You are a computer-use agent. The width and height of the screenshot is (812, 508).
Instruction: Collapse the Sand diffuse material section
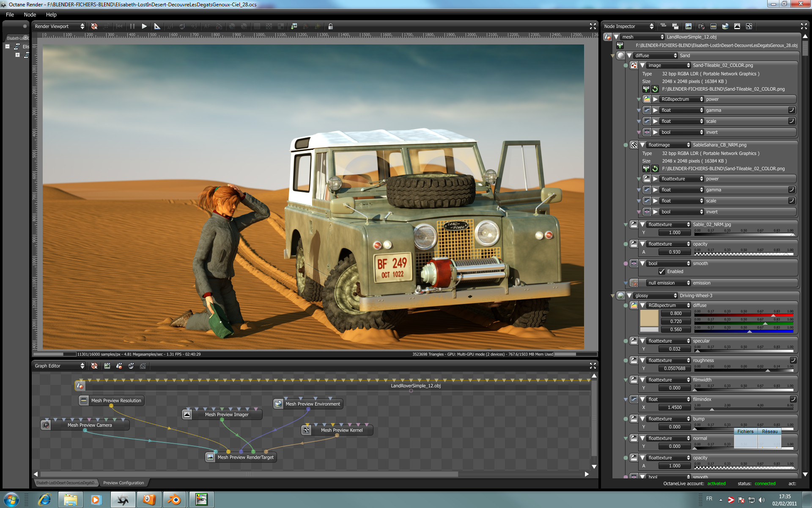coord(629,55)
